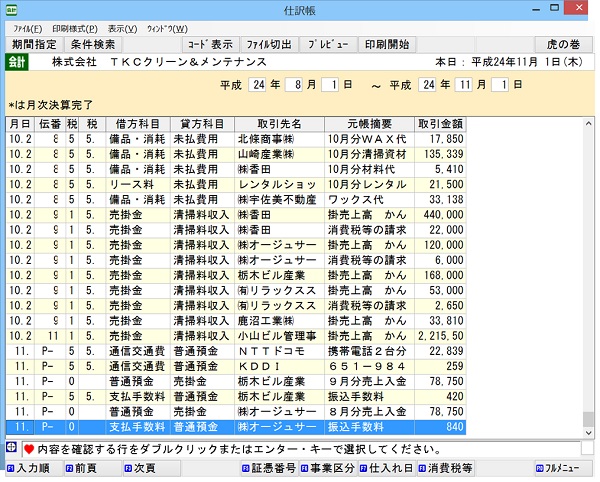Click the 伝番 column header
Viewport: 600px width, 482px height.
[x=50, y=124]
